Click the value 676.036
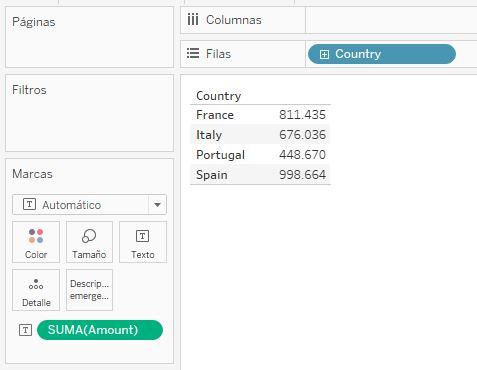Image resolution: width=477 pixels, height=370 pixels. (x=302, y=135)
